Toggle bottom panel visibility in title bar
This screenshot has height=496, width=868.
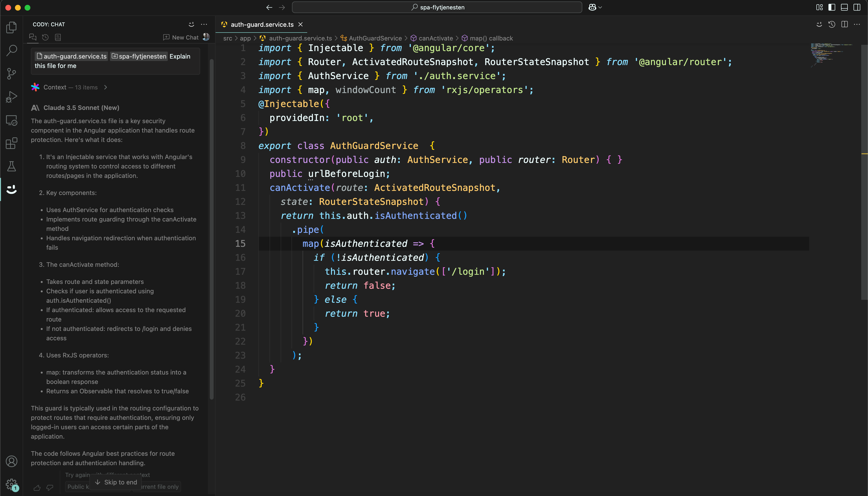[x=844, y=7]
